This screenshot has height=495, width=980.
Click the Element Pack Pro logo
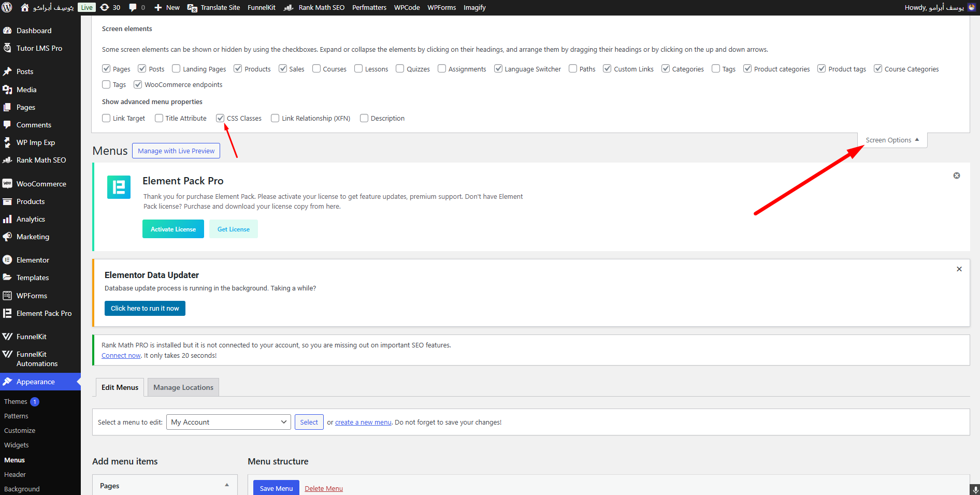(x=119, y=187)
